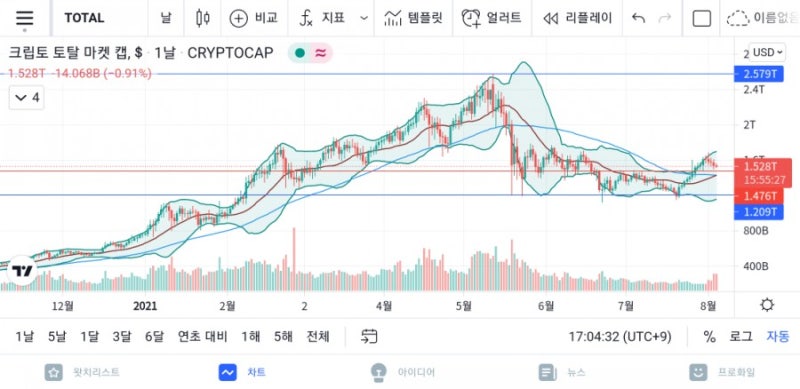Undo the last chart action
The height and width of the screenshot is (389, 800).
point(638,18)
